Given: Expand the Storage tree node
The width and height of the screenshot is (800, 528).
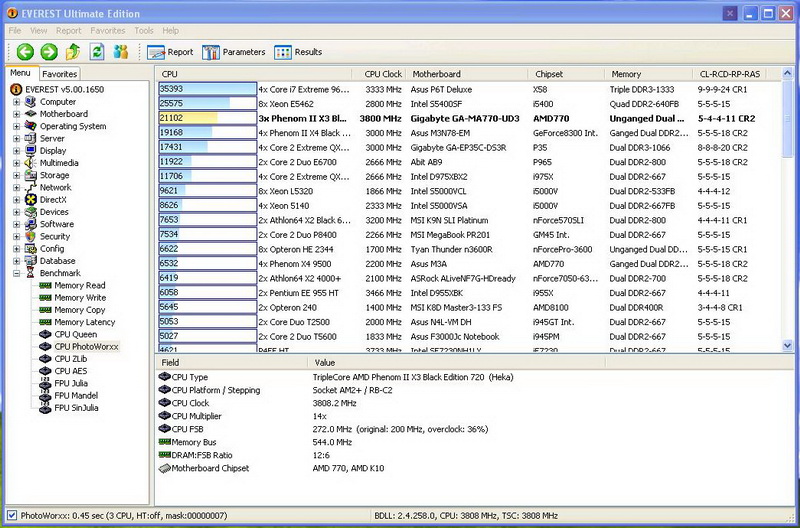Looking at the screenshot, I should [x=16, y=175].
